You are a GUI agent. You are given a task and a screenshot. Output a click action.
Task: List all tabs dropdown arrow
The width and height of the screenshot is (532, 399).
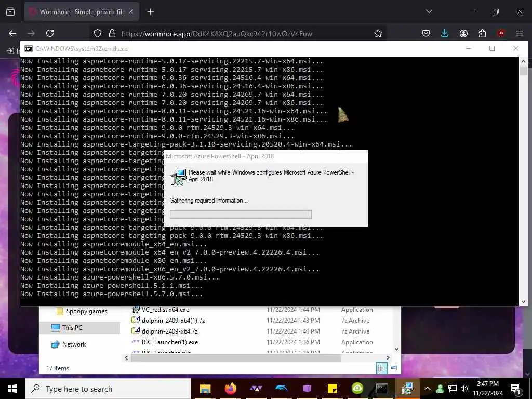click(429, 11)
